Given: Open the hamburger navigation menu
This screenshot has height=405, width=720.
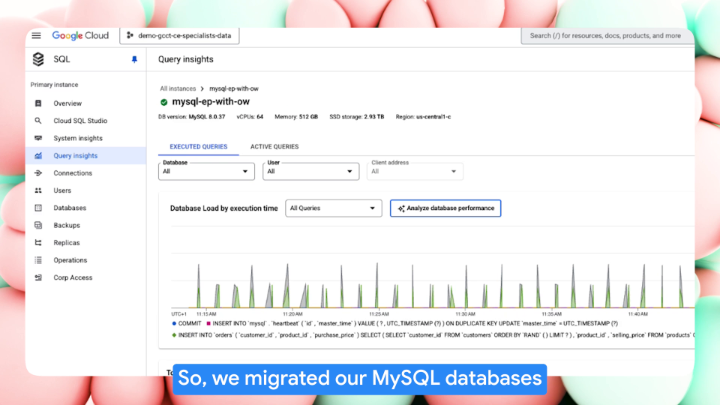Looking at the screenshot, I should 36,35.
